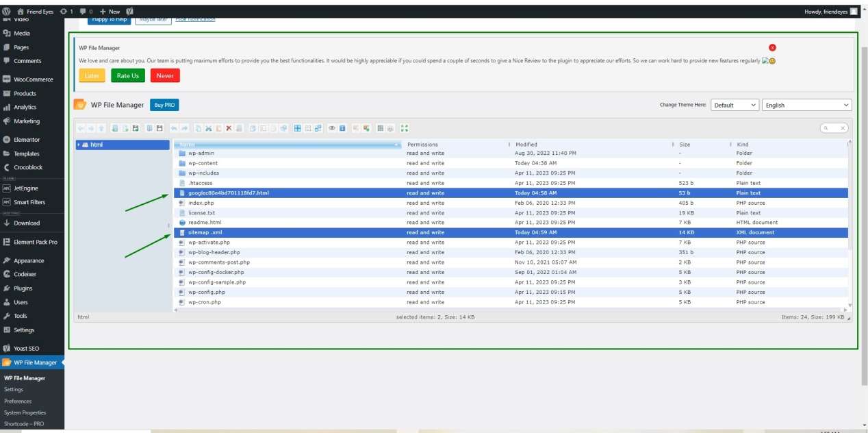Select the wp-cron.php file row
This screenshot has height=433, width=868.
click(511, 302)
